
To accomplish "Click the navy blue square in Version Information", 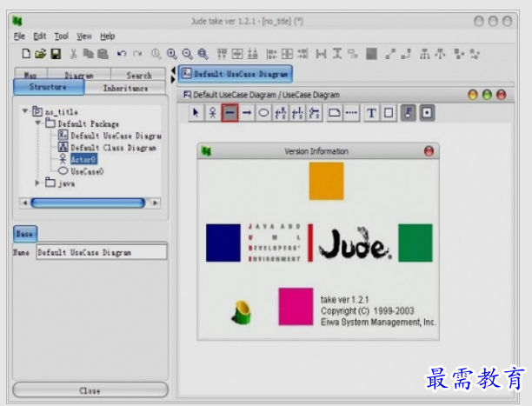I will tap(223, 243).
